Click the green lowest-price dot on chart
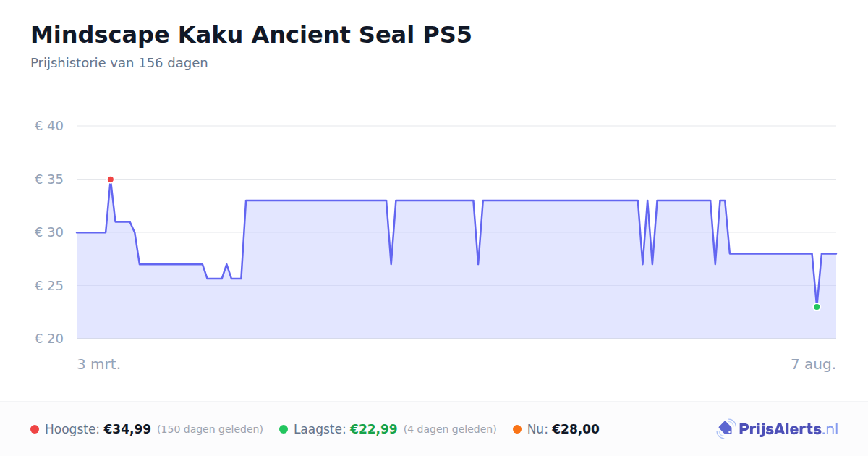The width and height of the screenshot is (868, 456). [817, 307]
